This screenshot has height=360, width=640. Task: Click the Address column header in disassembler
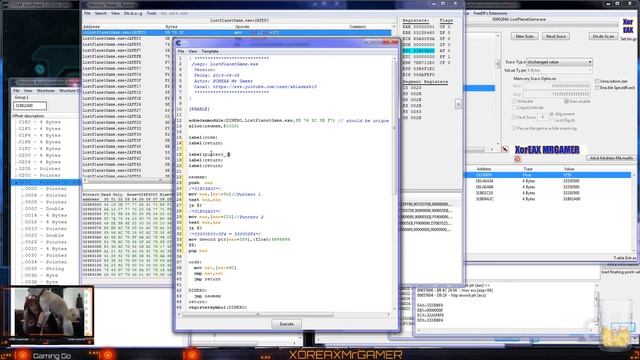(92, 27)
